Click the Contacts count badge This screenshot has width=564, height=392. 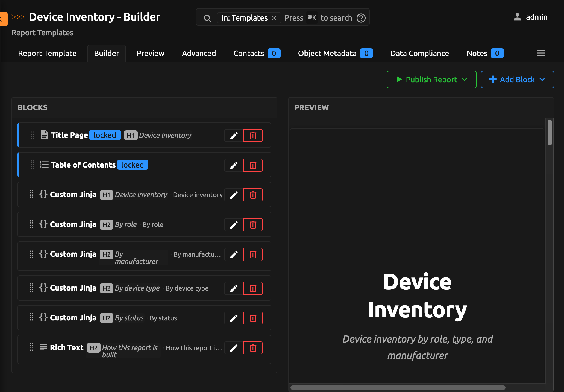(x=274, y=53)
